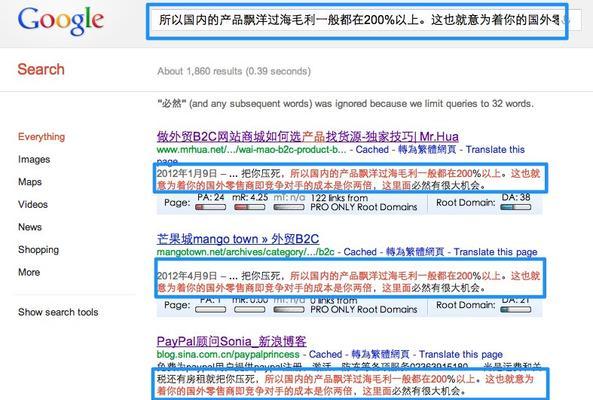Open Cached link for mangotown.net result
The width and height of the screenshot is (593, 400).
coord(360,252)
